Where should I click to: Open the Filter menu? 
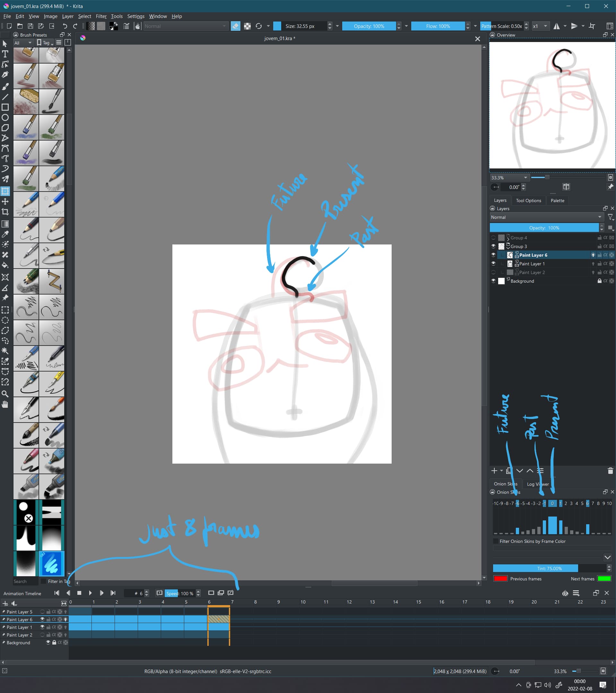pos(101,16)
